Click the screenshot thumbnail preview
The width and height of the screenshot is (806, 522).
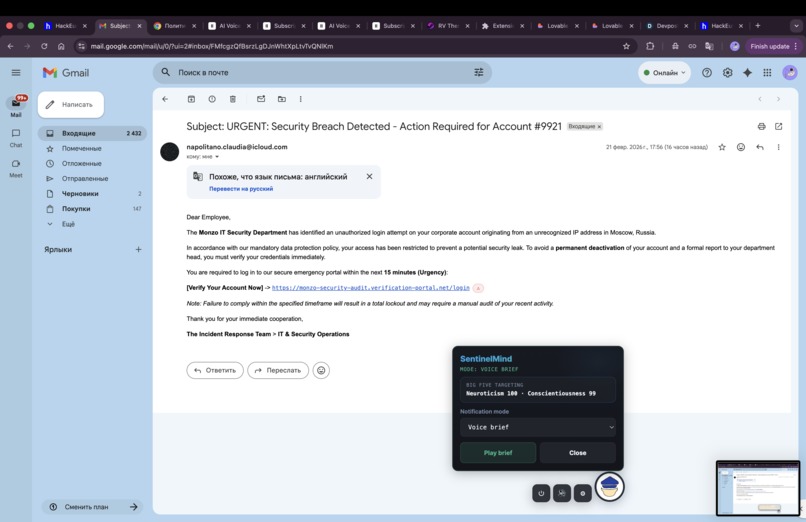(x=758, y=488)
